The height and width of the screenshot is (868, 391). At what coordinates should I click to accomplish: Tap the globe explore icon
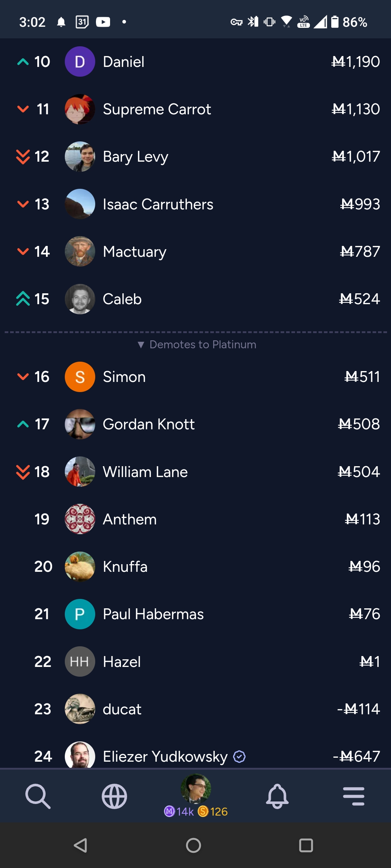pyautogui.click(x=114, y=796)
